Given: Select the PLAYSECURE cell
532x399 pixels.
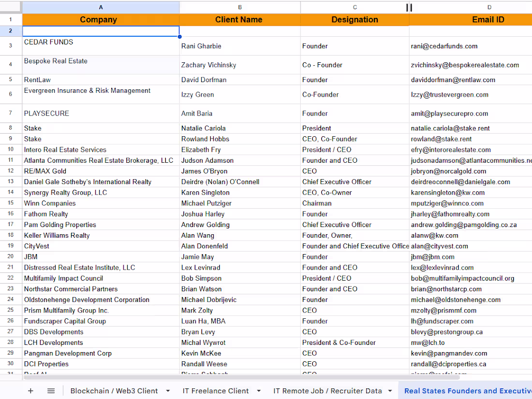Looking at the screenshot, I should [101, 113].
